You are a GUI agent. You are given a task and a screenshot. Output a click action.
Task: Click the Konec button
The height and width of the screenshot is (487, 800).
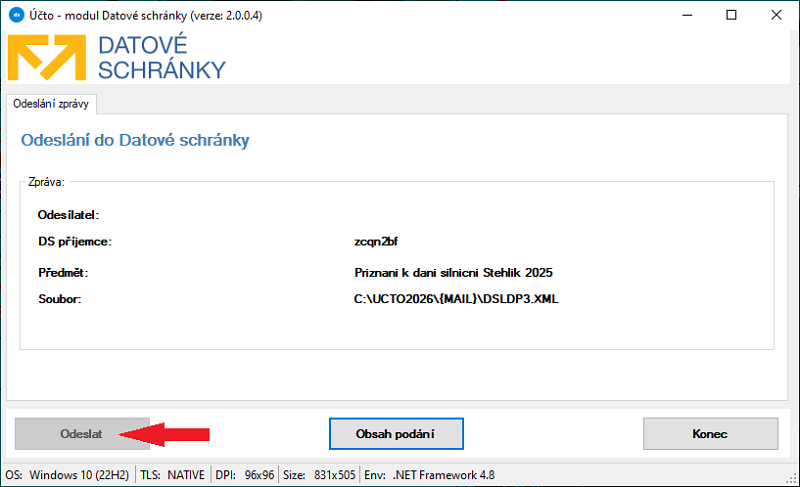(709, 434)
